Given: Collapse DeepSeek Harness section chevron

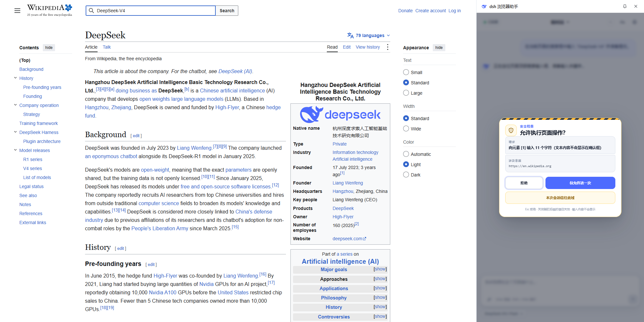Looking at the screenshot, I should click(x=15, y=132).
